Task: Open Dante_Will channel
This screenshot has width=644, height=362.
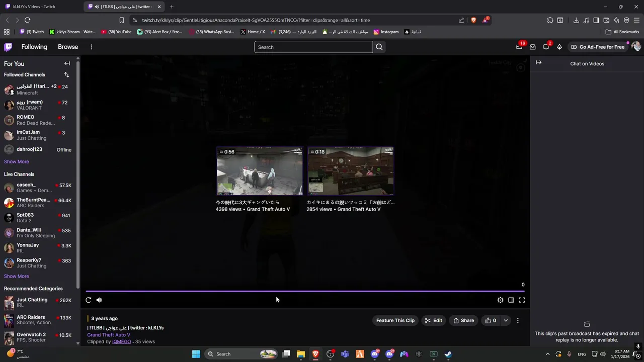Action: tap(38, 233)
